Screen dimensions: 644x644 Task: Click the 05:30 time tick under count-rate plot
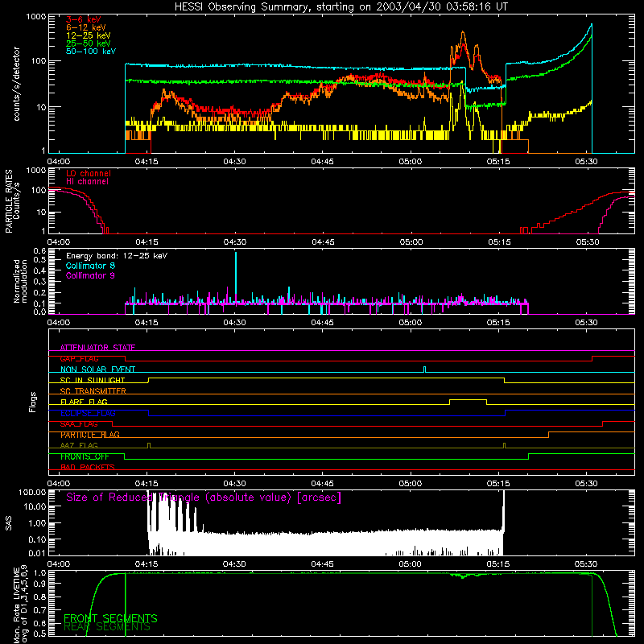click(586, 162)
